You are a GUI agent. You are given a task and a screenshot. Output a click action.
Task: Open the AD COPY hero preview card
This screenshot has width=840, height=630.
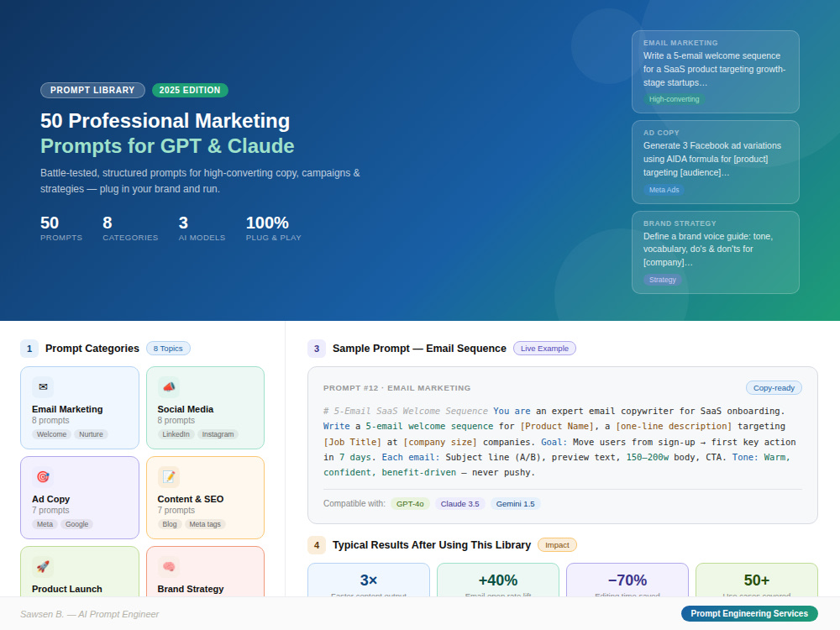click(x=716, y=162)
